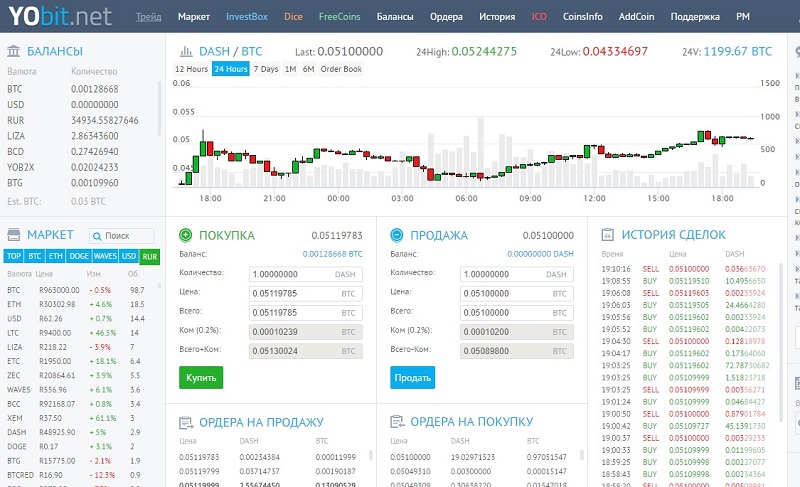Open История in the navigation bar
Image resolution: width=800 pixels, height=487 pixels.
(x=497, y=16)
